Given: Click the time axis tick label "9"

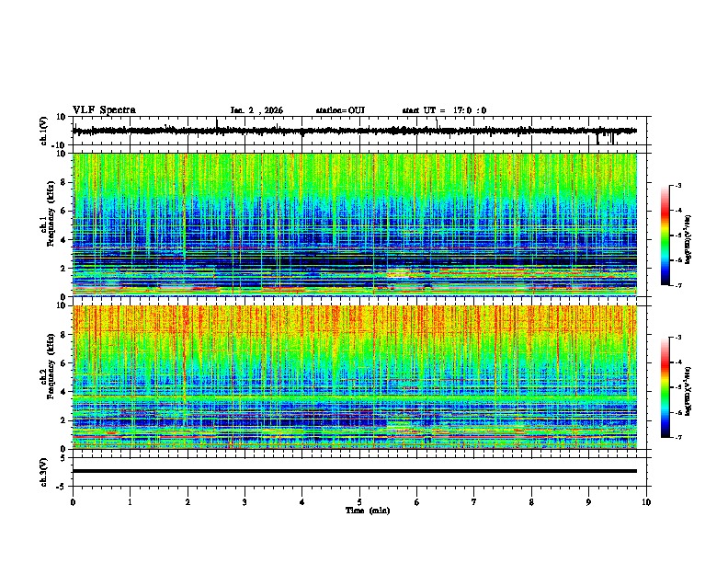Looking at the screenshot, I should 588,502.
